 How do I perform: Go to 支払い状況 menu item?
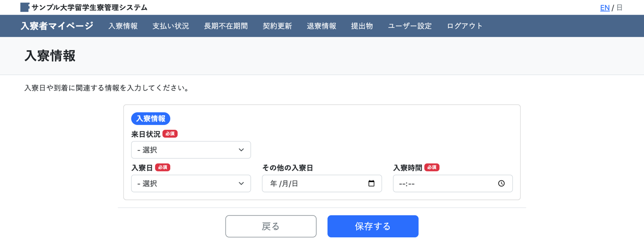pos(171,26)
